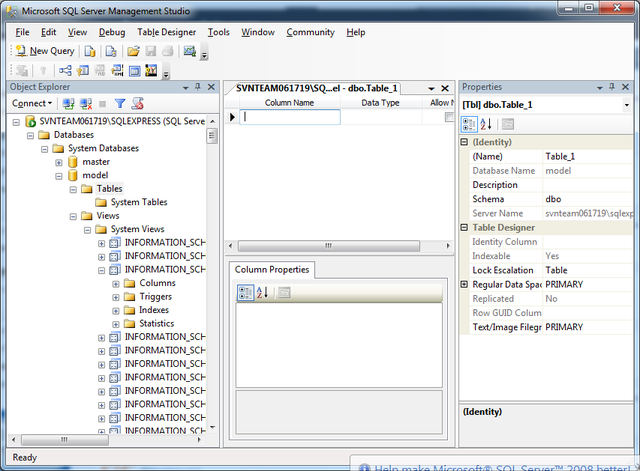Pin the Object Explorer panel
The image size is (640, 471).
coord(198,87)
